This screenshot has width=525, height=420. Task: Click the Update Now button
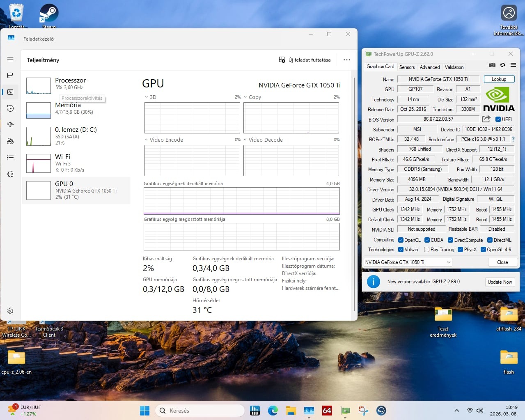(500, 282)
